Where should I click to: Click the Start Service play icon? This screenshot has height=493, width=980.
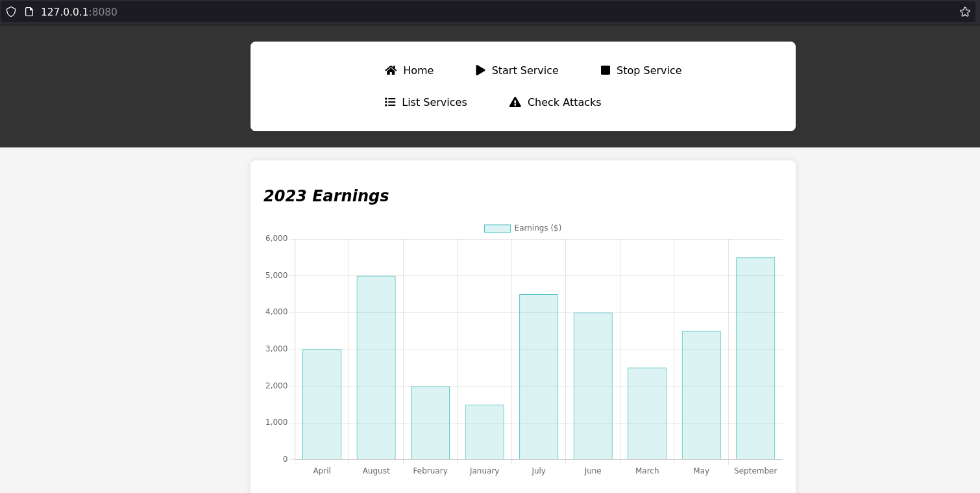[x=480, y=70]
